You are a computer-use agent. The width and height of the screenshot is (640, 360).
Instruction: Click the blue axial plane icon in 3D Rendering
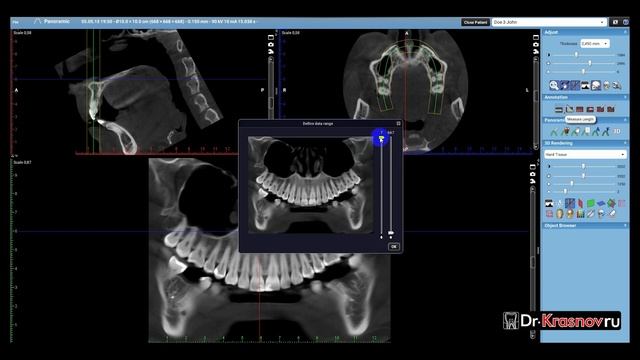pyautogui.click(x=601, y=203)
